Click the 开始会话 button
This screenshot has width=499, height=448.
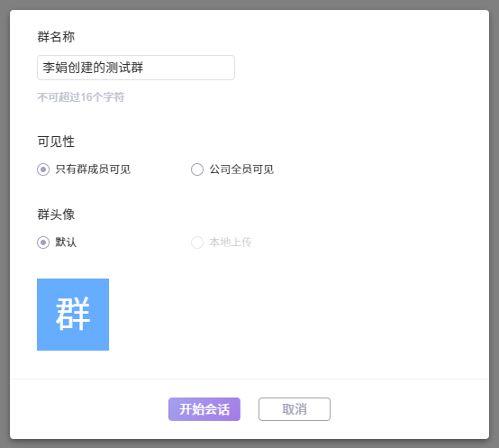point(204,409)
